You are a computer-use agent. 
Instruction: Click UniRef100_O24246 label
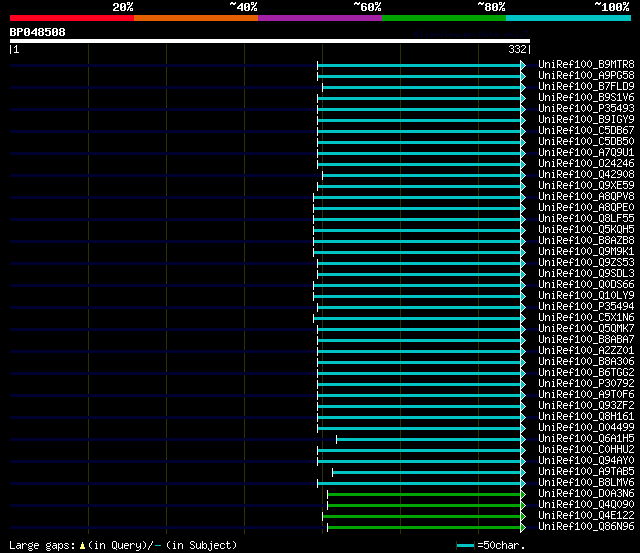point(586,164)
